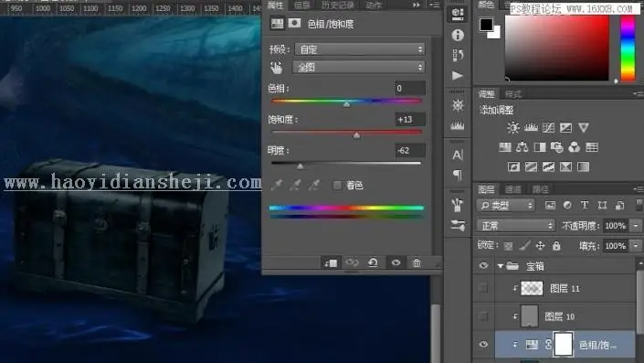Add a Hue/Saturation adjustment from Adjustments panel
The width and height of the screenshot is (644, 363).
505,147
